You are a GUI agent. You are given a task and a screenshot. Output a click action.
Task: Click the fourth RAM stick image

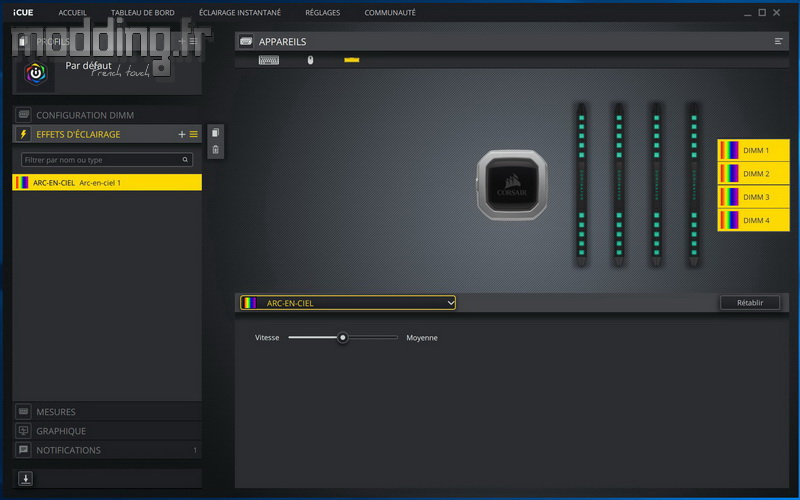tap(694, 185)
